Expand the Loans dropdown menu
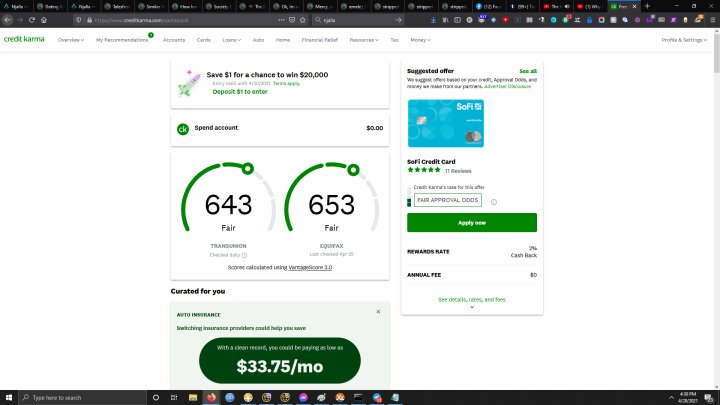The image size is (720, 405). click(x=231, y=40)
